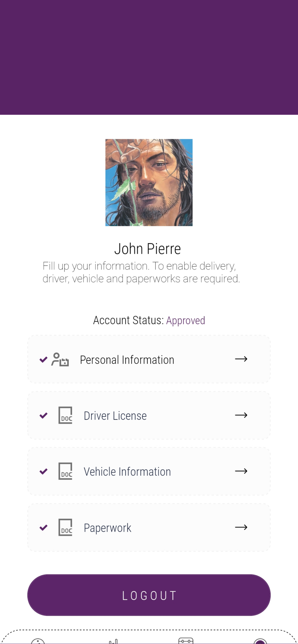Screen dimensions: 298x644
Task: Open the profile circle tab in bottom navigation
Action: [260, 641]
